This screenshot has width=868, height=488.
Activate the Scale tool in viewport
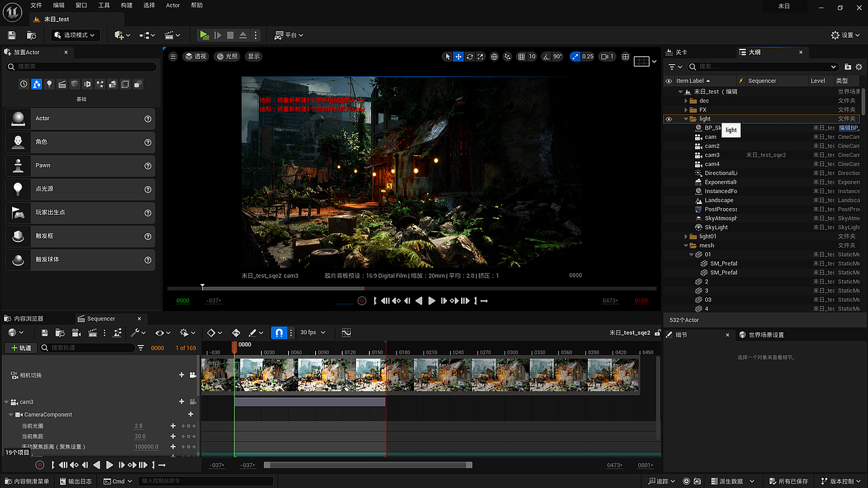481,57
